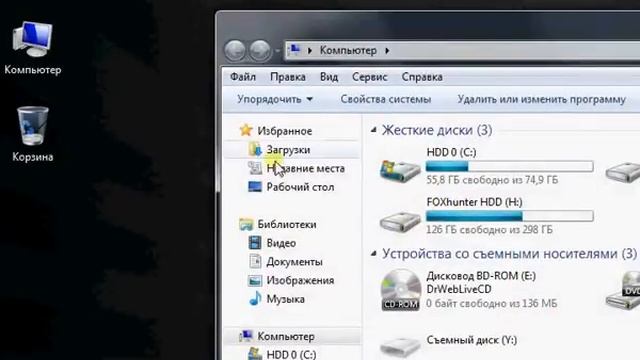Image resolution: width=640 pixels, height=360 pixels.
Task: Select Недавние места in Favorites
Action: click(x=306, y=168)
